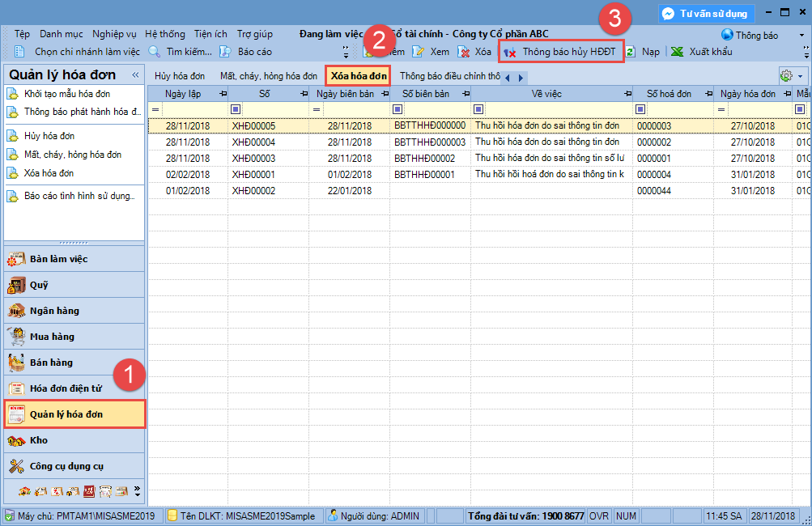The height and width of the screenshot is (526, 812).
Task: Open the Nghiệp vụ menu
Action: 114,34
